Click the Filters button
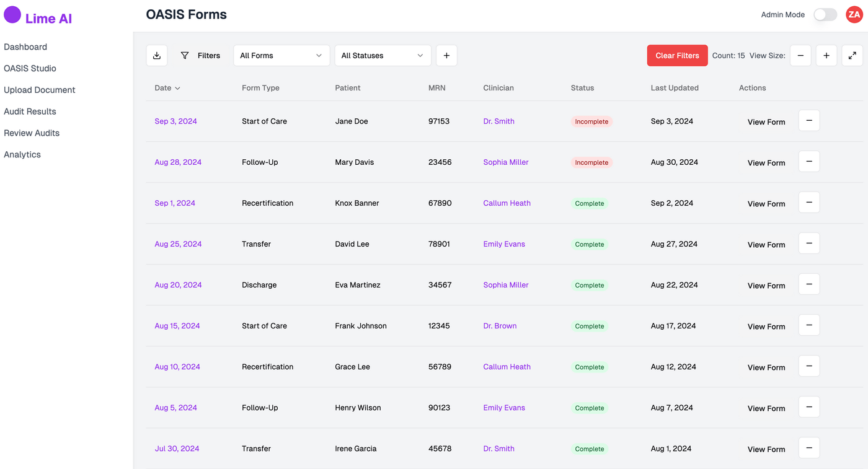Viewport: 868px width, 469px height. point(200,56)
